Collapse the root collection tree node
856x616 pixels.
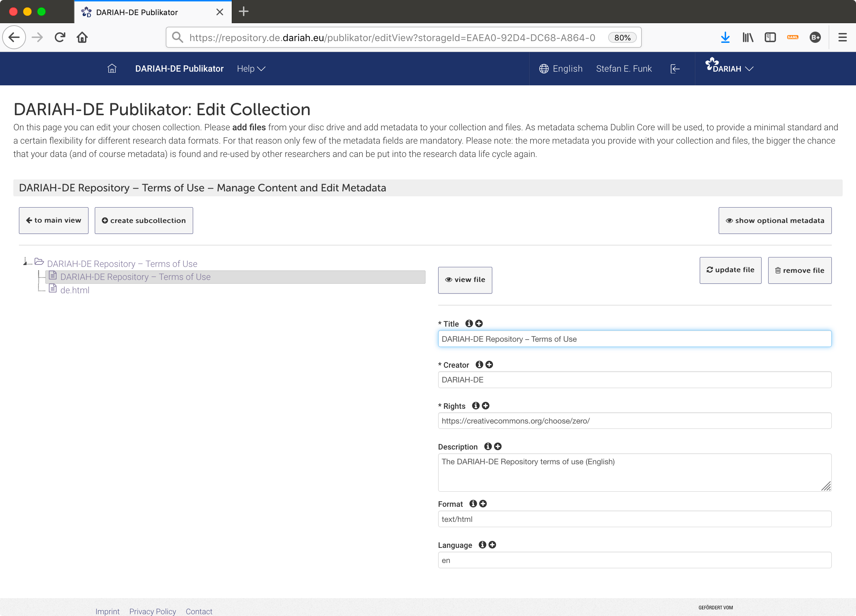click(x=25, y=262)
